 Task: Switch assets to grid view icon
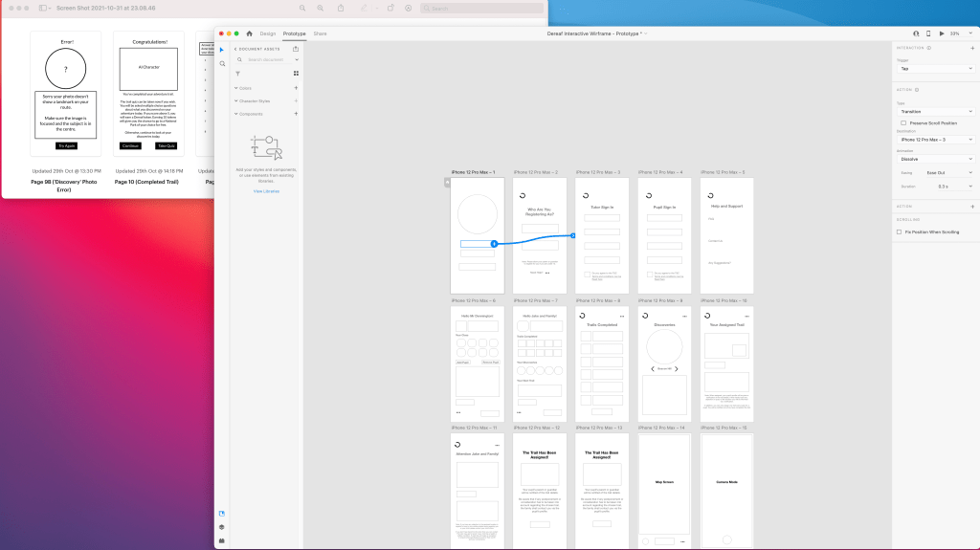[296, 73]
